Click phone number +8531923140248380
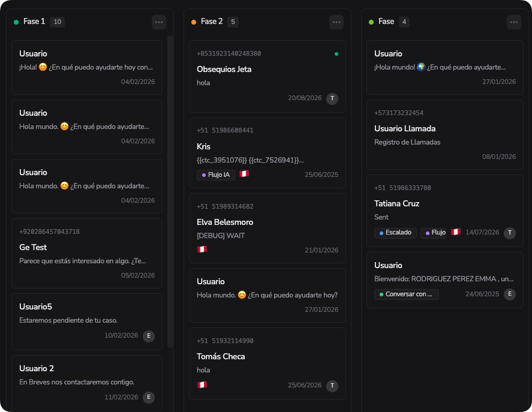 pos(229,53)
